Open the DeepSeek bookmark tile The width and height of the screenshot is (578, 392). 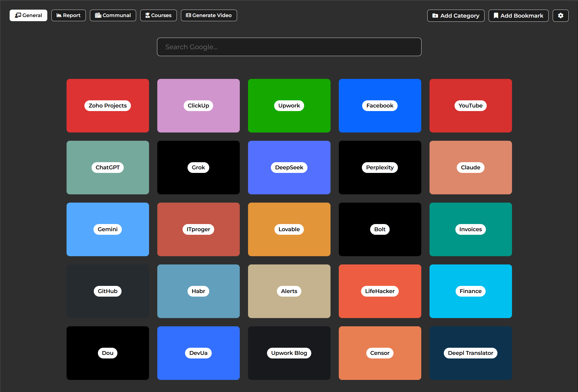click(289, 167)
